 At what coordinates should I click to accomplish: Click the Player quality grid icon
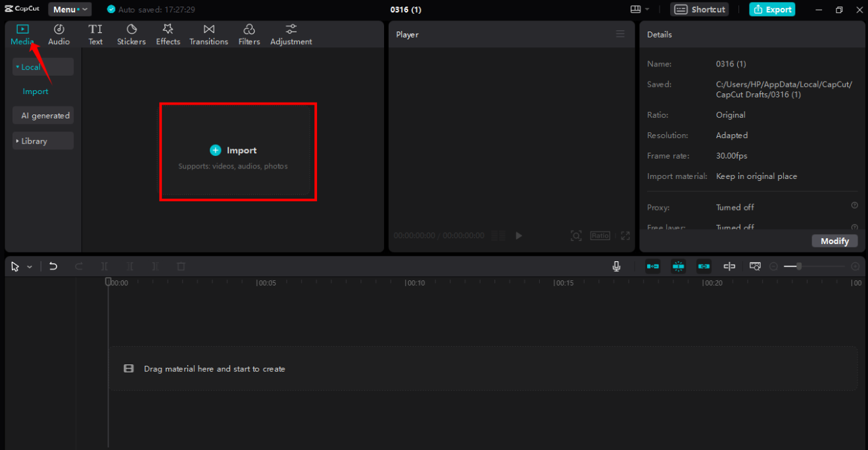tap(498, 235)
